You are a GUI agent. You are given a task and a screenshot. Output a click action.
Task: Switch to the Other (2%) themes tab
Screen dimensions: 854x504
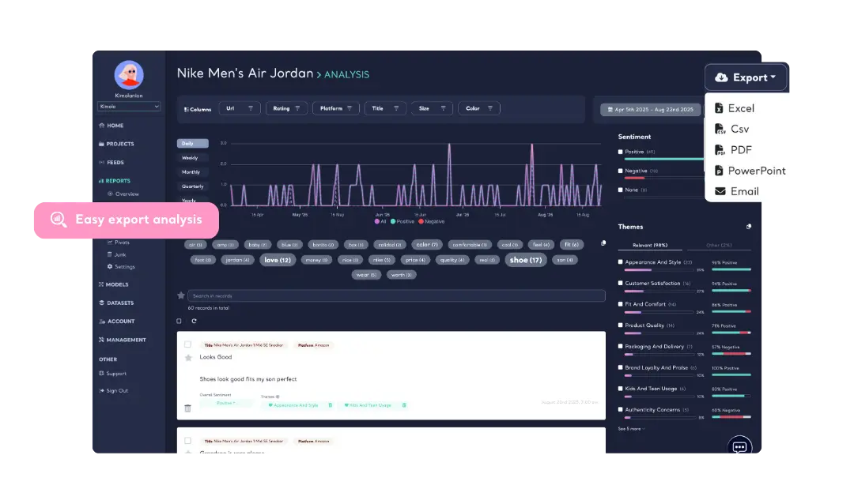[718, 246]
